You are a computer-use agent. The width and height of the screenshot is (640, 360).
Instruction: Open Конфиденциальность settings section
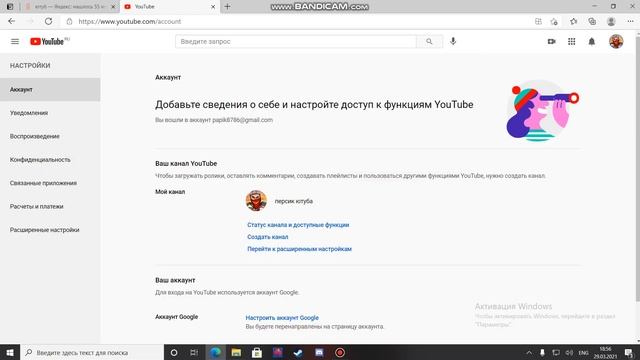click(40, 160)
